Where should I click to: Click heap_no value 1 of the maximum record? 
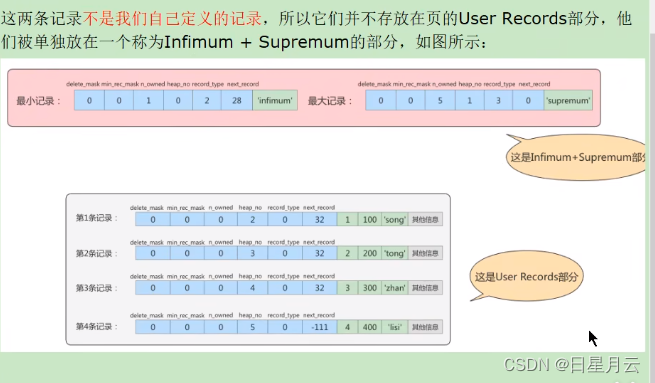(x=469, y=100)
